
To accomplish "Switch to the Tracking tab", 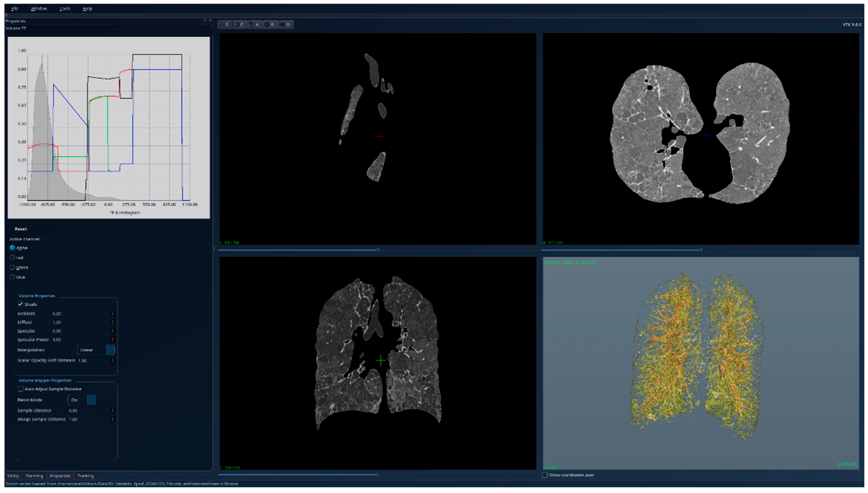I will coord(85,476).
